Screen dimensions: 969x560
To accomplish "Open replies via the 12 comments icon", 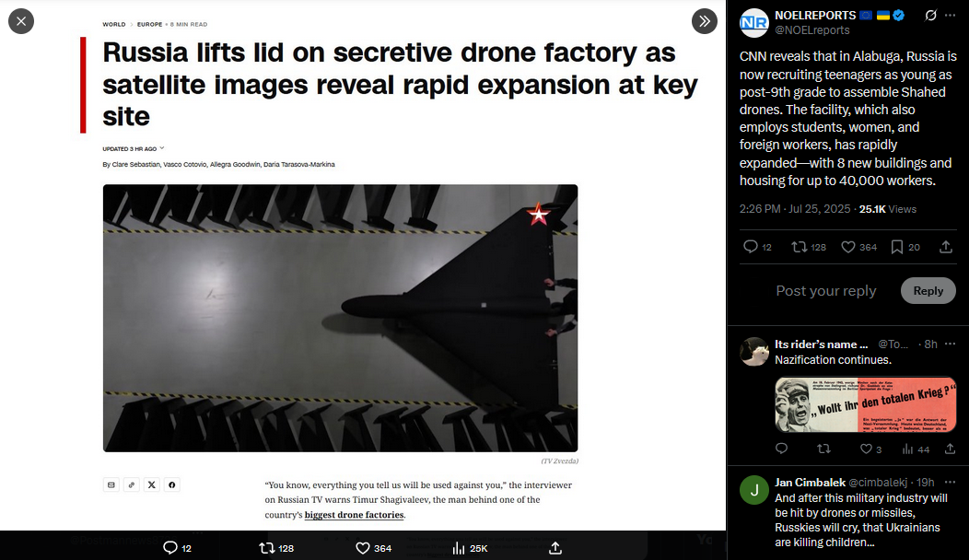I will (757, 247).
